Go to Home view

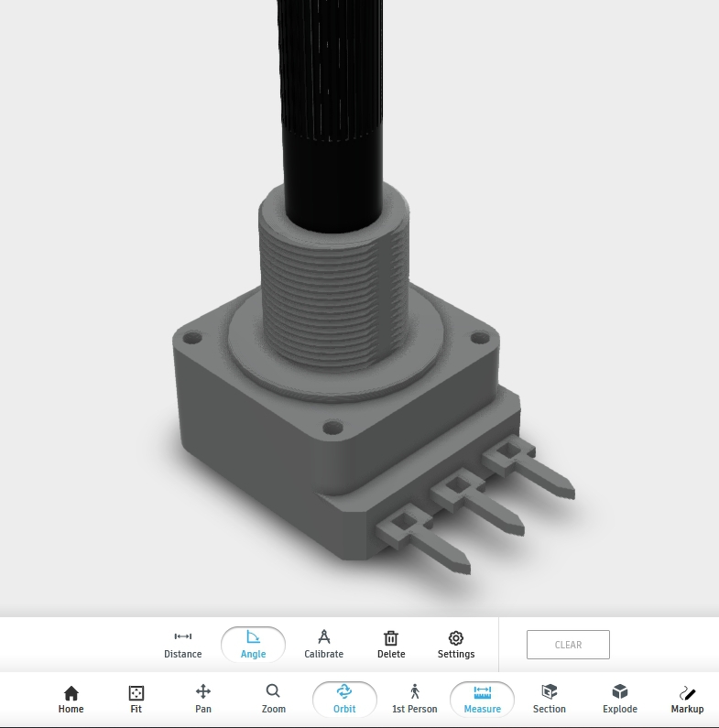pos(71,700)
